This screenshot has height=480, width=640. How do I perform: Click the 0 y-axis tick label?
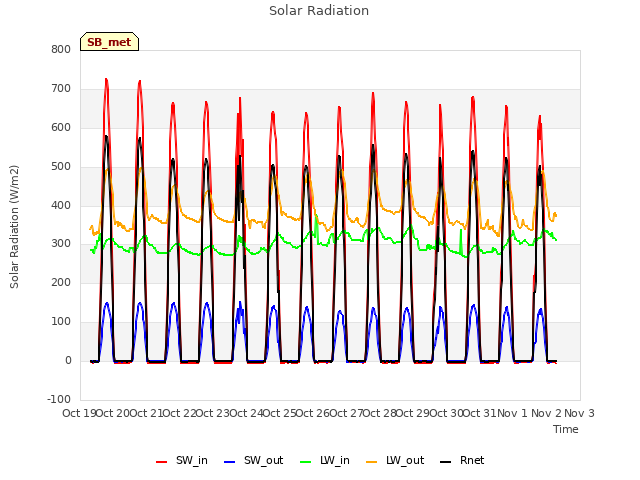68,360
